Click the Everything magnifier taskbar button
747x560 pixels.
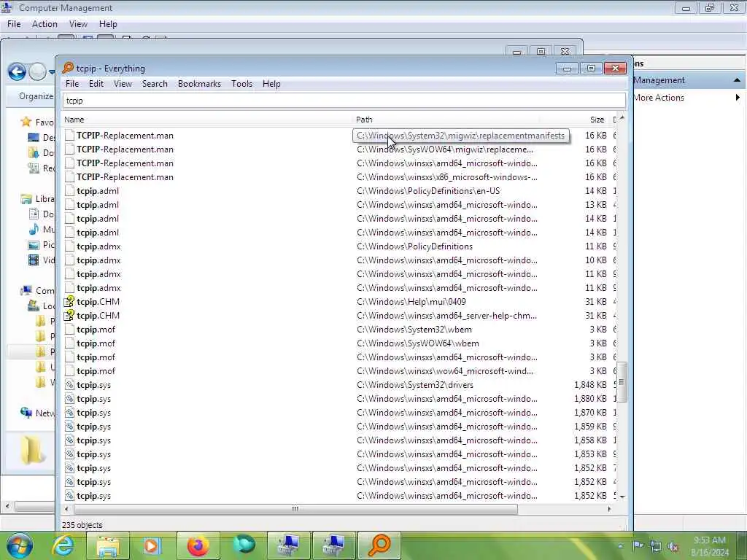tap(379, 545)
